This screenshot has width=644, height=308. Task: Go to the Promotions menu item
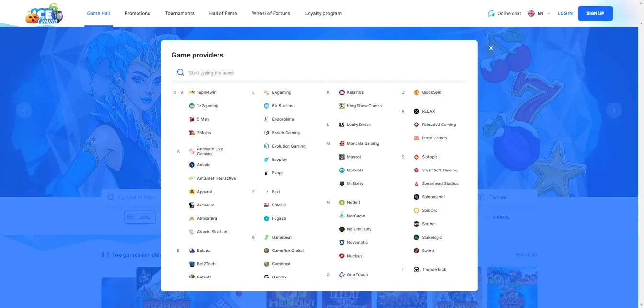(137, 13)
